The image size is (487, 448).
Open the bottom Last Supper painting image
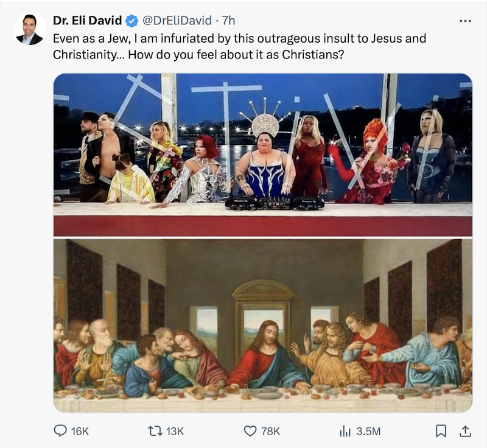[x=262, y=325]
